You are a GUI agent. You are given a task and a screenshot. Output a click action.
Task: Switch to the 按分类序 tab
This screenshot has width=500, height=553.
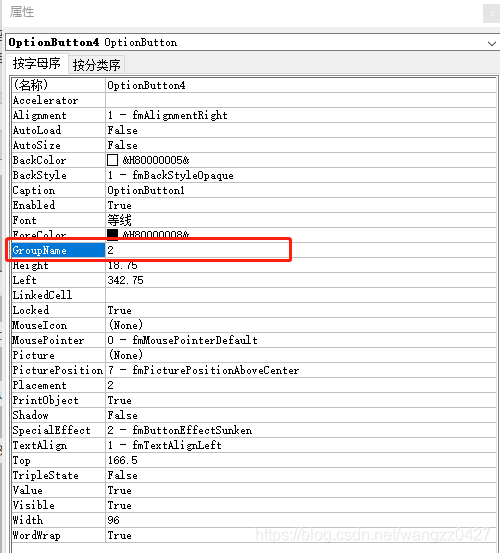97,65
